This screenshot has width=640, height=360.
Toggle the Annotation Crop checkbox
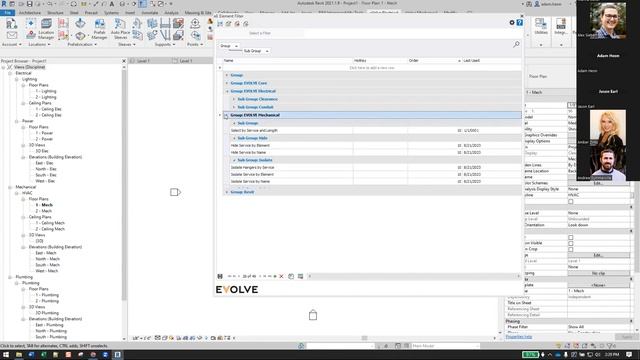571,249
